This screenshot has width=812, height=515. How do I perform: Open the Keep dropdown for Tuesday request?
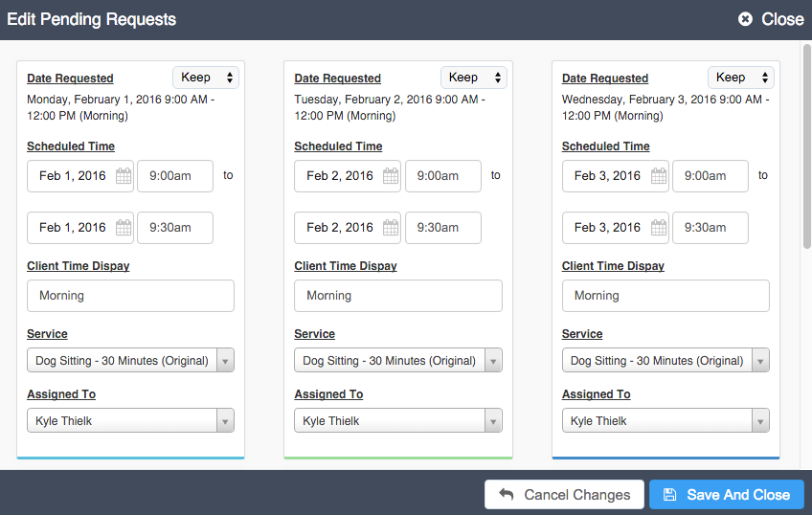pos(474,78)
